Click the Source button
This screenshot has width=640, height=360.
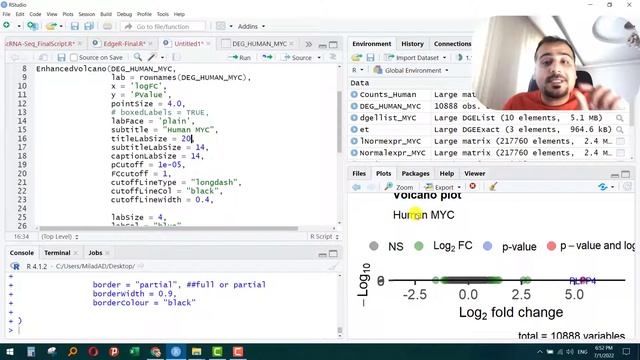(298, 58)
